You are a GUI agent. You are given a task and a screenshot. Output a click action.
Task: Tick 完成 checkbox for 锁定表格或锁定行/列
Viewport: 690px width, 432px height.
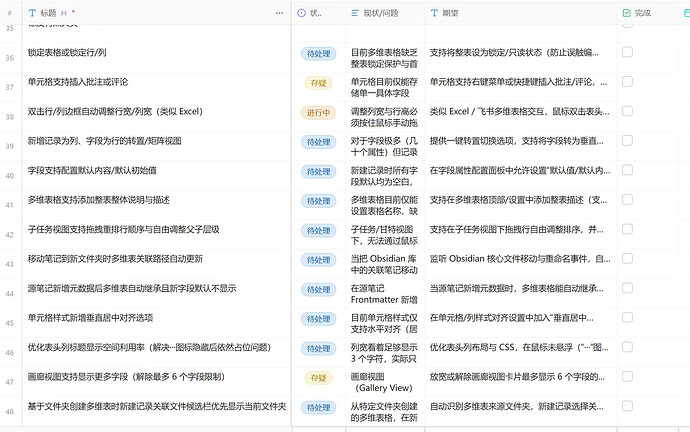tap(628, 52)
